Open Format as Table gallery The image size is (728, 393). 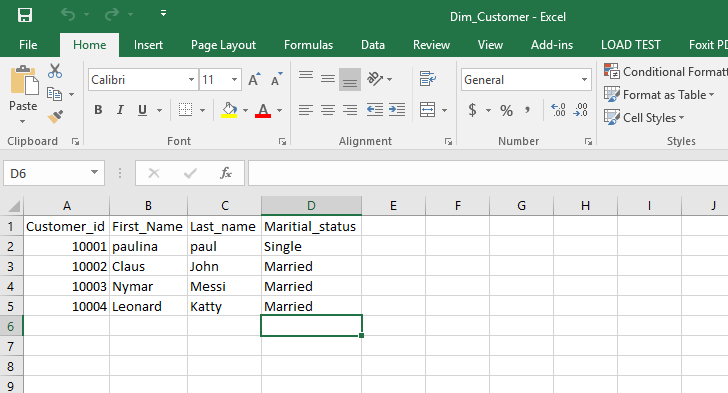pyautogui.click(x=659, y=95)
